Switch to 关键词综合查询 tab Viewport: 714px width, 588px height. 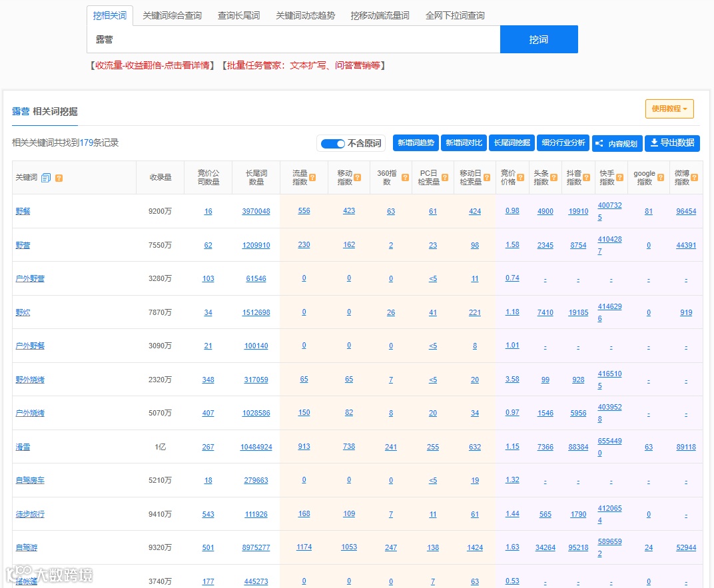172,15
